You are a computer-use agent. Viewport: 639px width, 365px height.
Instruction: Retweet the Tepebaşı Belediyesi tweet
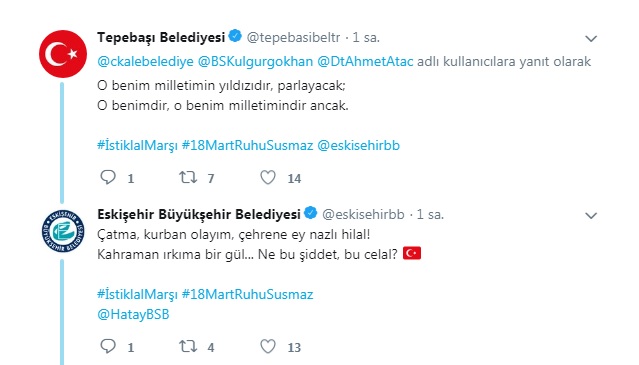click(188, 177)
